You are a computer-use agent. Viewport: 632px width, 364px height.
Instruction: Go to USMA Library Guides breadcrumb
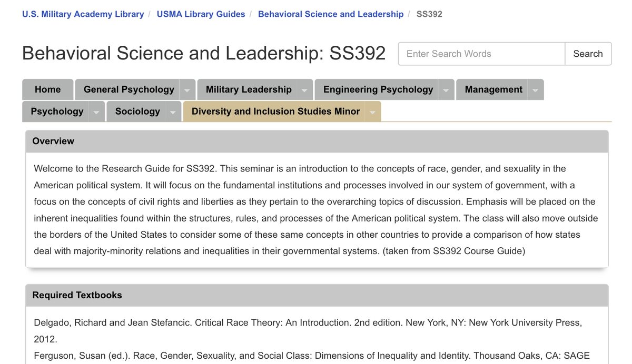click(201, 14)
